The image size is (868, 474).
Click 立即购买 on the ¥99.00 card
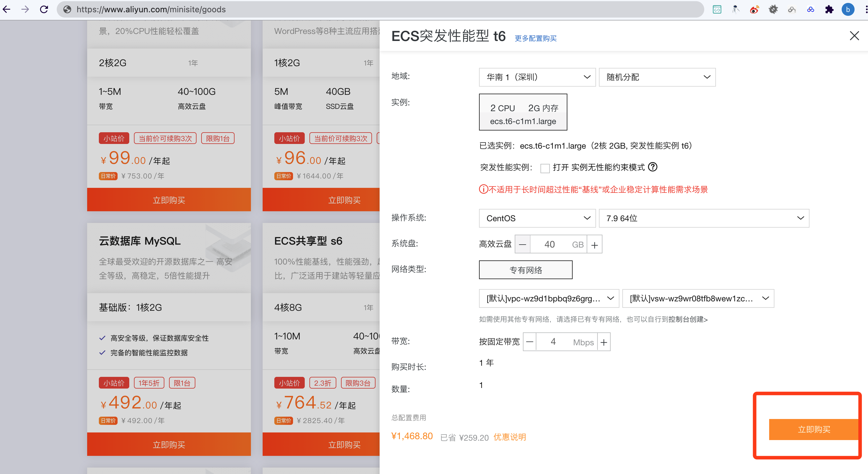(x=169, y=200)
